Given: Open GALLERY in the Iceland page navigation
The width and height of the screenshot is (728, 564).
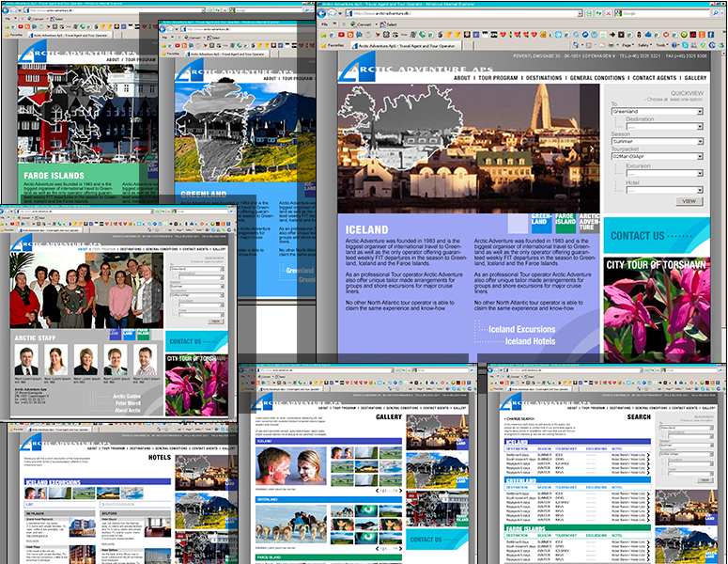Looking at the screenshot, I should pyautogui.click(x=695, y=78).
